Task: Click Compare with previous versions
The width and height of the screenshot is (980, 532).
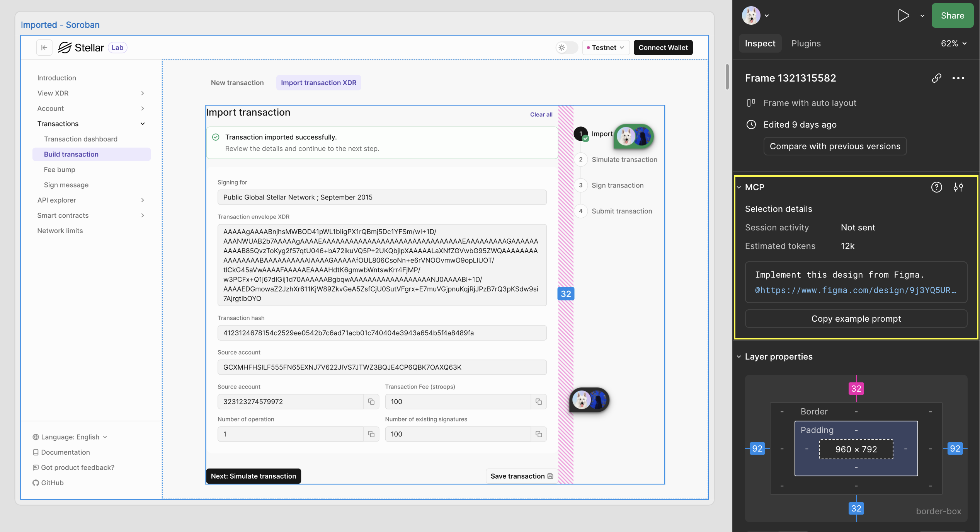Action: pyautogui.click(x=835, y=146)
